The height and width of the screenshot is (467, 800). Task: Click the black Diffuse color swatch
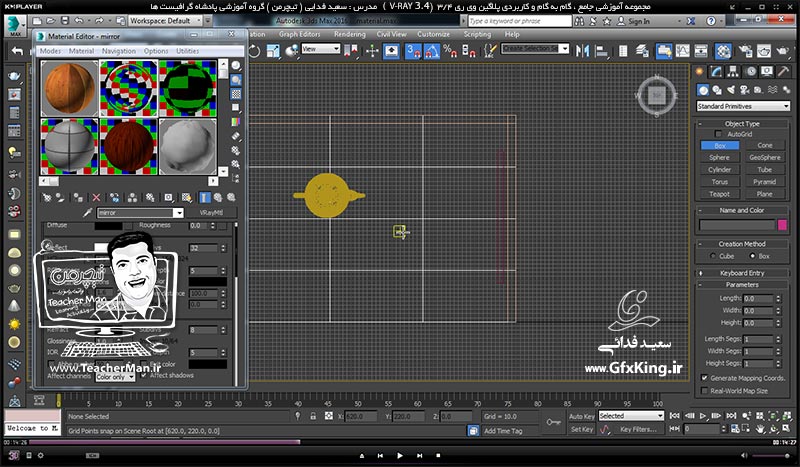click(x=108, y=226)
